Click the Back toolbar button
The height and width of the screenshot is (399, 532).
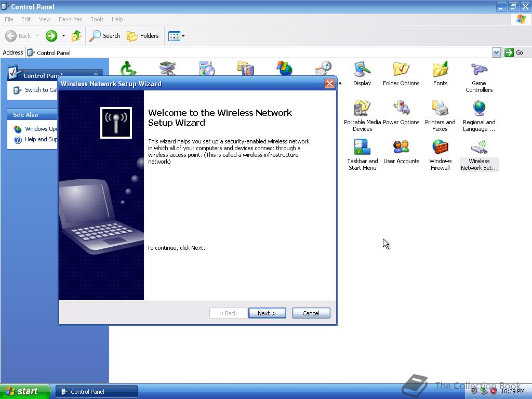[18, 36]
